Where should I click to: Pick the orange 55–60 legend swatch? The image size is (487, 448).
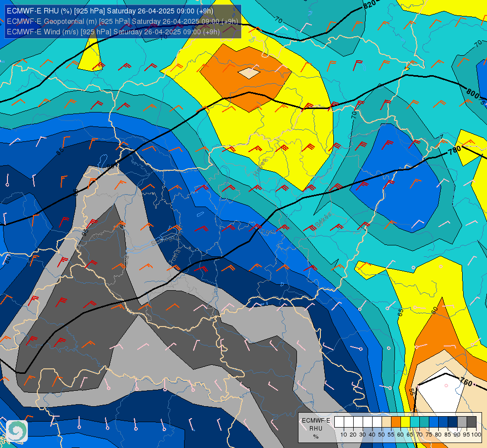pos(396,422)
